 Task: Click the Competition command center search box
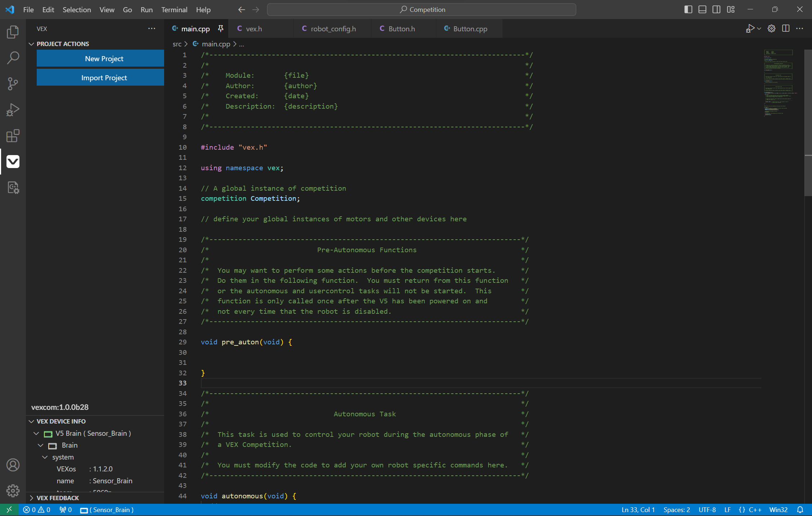pyautogui.click(x=421, y=10)
